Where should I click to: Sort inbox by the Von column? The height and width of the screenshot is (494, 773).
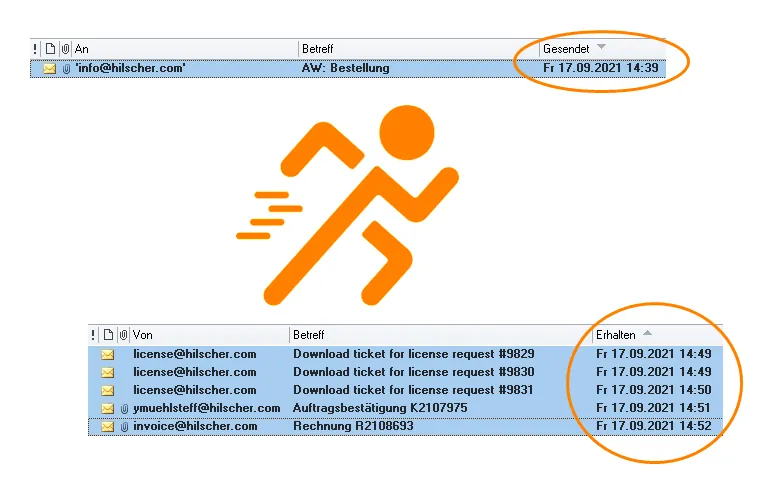142,335
